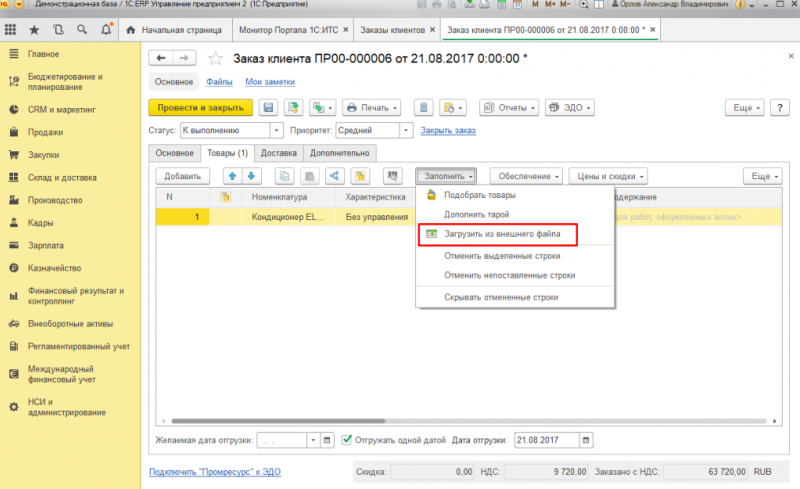Image resolution: width=800 pixels, height=489 pixels.
Task: Expand desired shipping date dropdown arrow
Action: click(x=313, y=440)
